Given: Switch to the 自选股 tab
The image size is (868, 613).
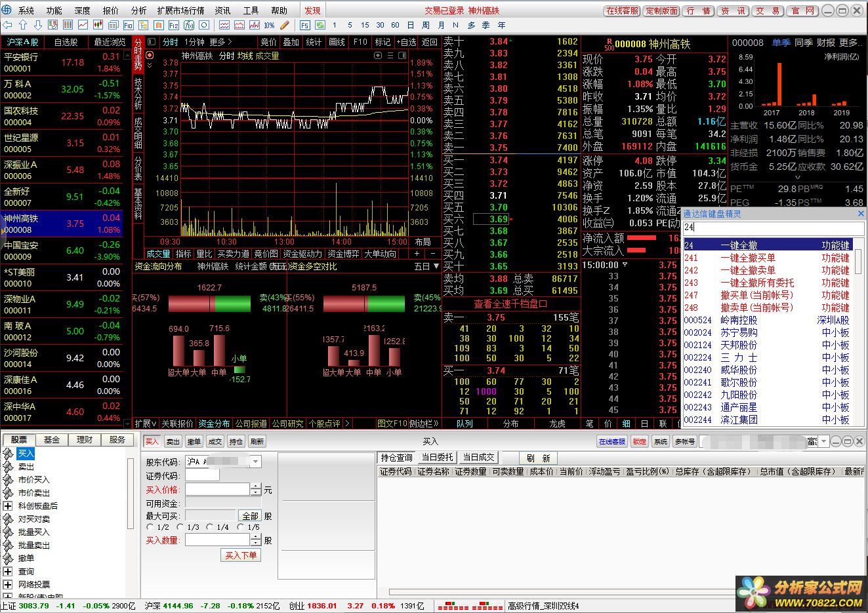Looking at the screenshot, I should [66, 42].
